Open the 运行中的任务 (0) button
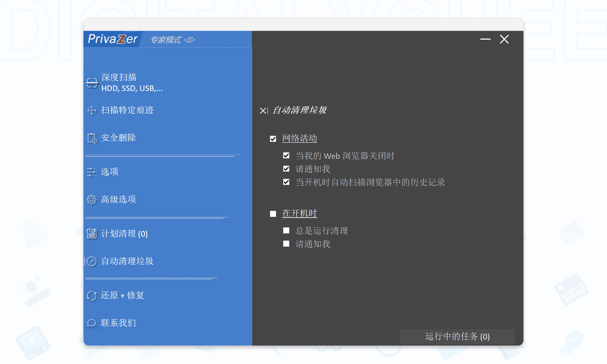Screen dimensions: 607x364 click(x=457, y=336)
